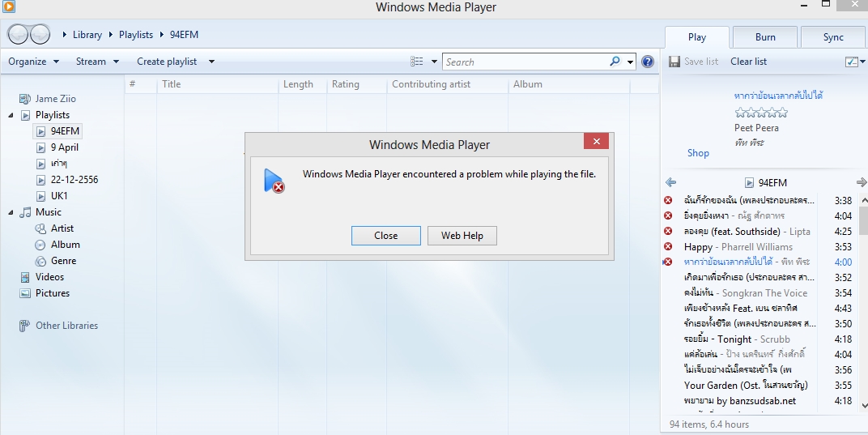The height and width of the screenshot is (435, 868).
Task: Click the Album column header
Action: (x=569, y=84)
